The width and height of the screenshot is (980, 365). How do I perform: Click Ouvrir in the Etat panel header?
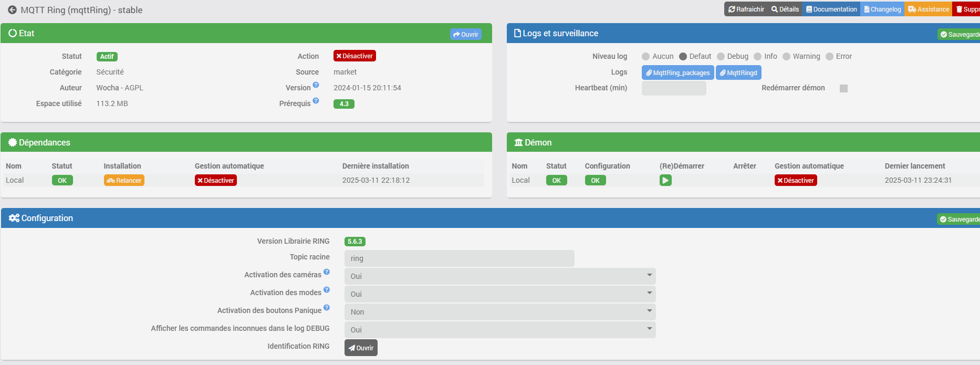tap(466, 34)
